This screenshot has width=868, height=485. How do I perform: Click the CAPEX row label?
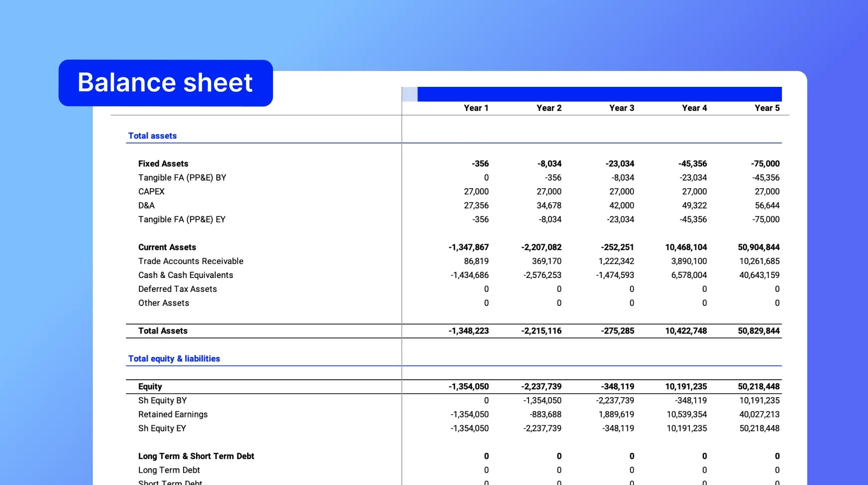tap(151, 192)
